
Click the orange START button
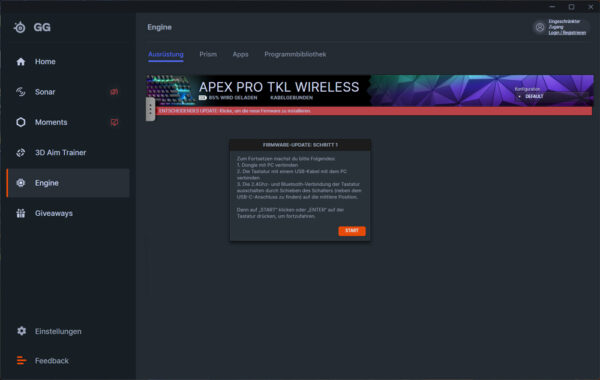[352, 231]
